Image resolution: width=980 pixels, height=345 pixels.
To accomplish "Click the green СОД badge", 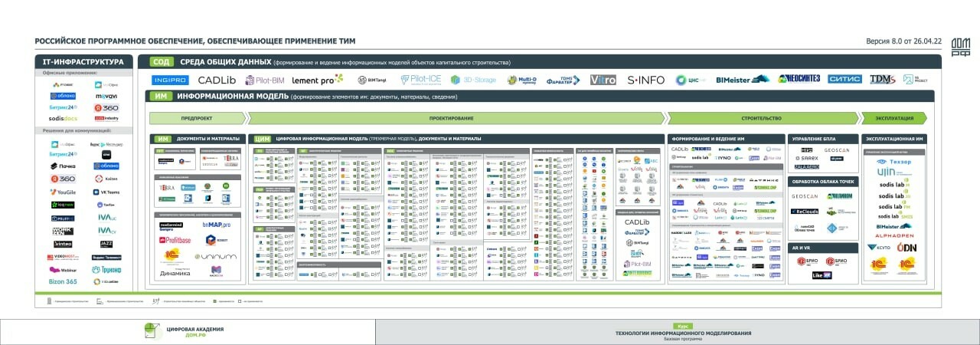I will coord(161,61).
